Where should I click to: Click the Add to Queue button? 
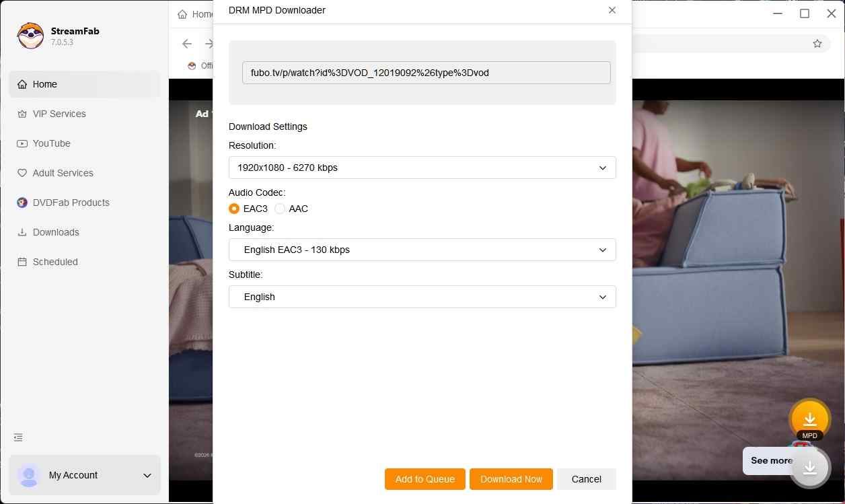coord(425,479)
